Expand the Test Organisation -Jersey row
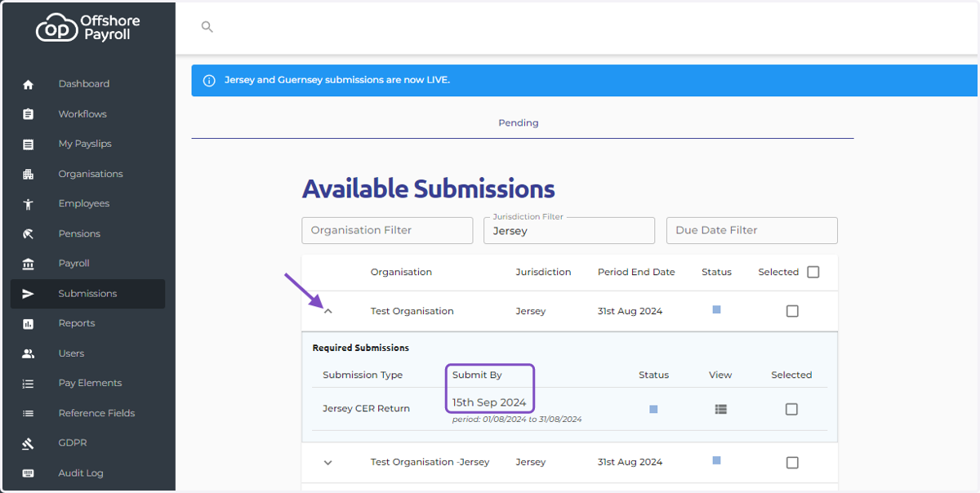 (x=328, y=463)
